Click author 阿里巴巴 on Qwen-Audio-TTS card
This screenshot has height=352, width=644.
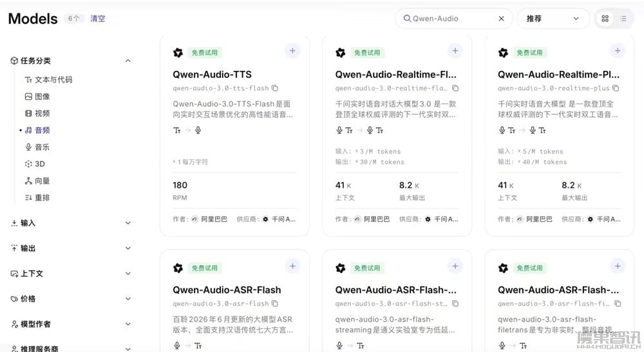(x=209, y=219)
